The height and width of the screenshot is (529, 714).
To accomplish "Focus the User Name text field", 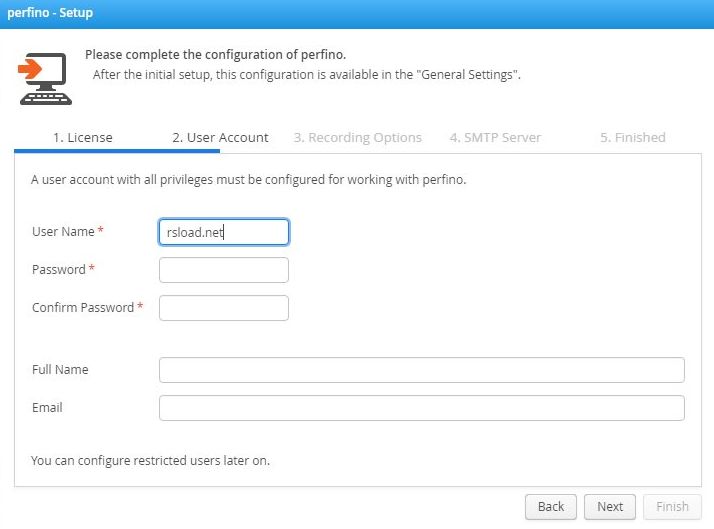I will pyautogui.click(x=224, y=232).
